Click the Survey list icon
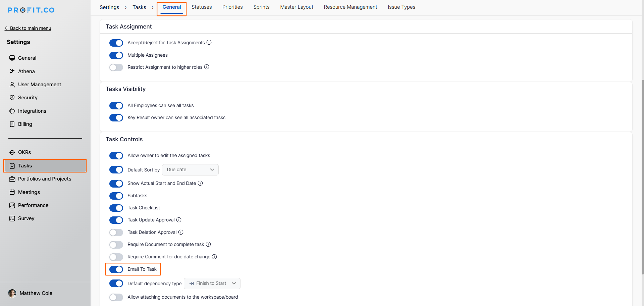Viewport: 644px width, 306px height. 12,218
